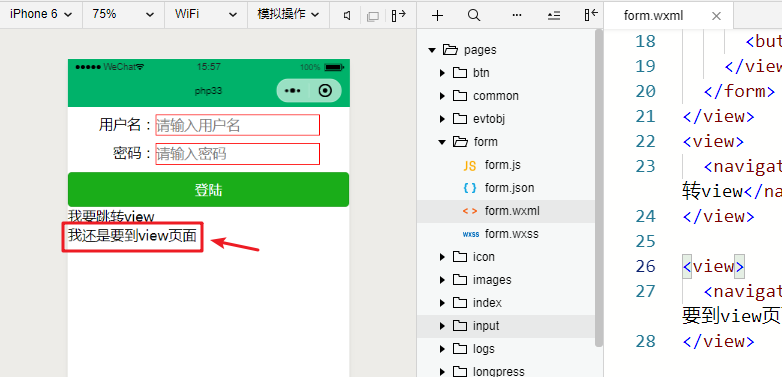Click the 密码 input field

(237, 154)
